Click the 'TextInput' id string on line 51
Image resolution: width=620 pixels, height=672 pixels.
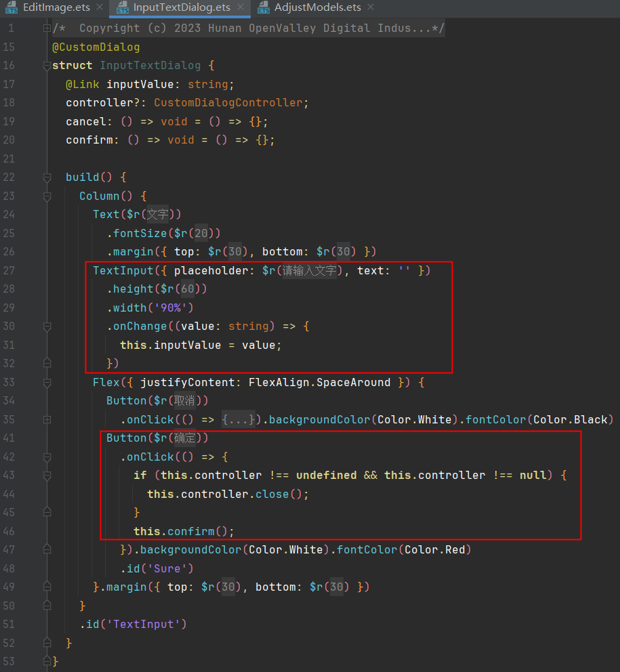(x=143, y=625)
